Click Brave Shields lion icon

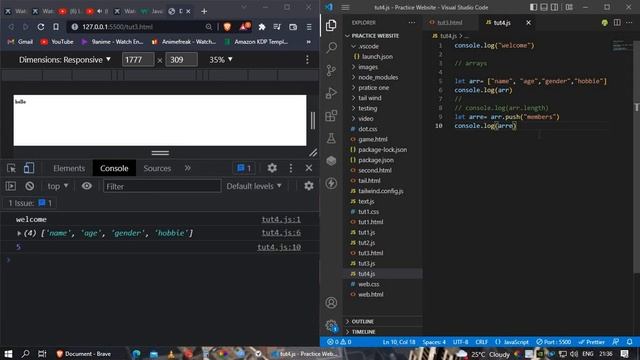227,27
